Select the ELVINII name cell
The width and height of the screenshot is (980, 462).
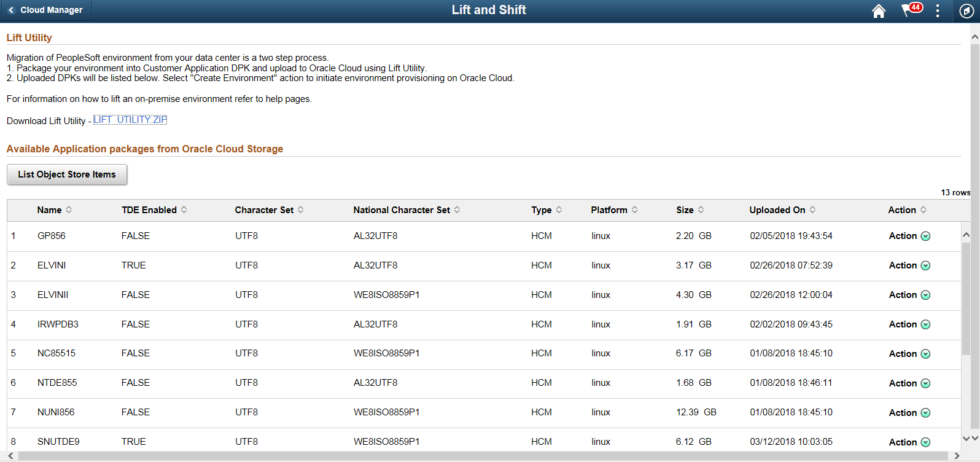(x=53, y=295)
